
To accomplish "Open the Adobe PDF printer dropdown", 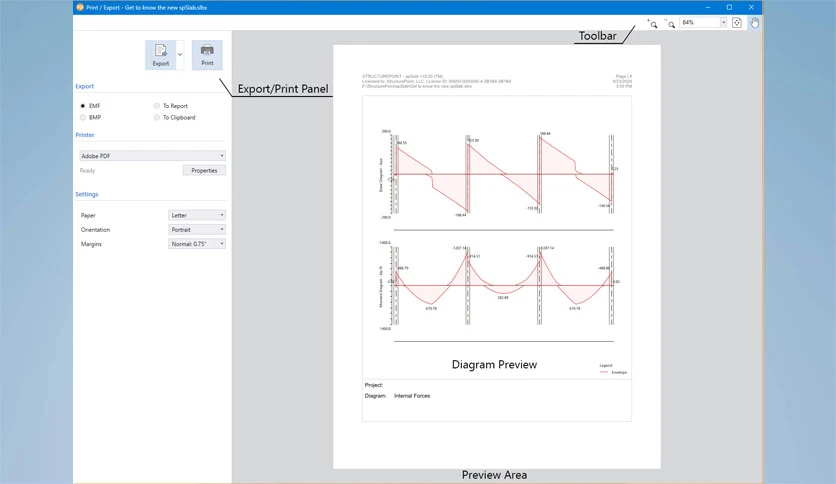I will pos(152,156).
